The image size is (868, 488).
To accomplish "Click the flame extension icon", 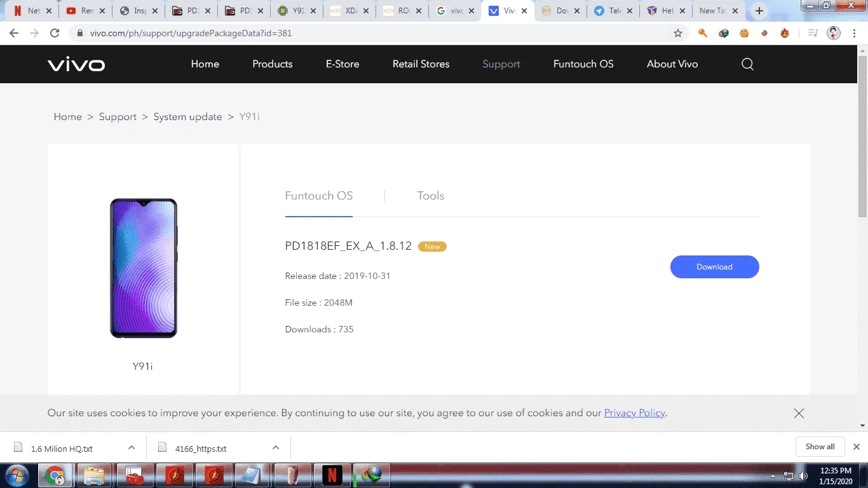I will [x=785, y=33].
